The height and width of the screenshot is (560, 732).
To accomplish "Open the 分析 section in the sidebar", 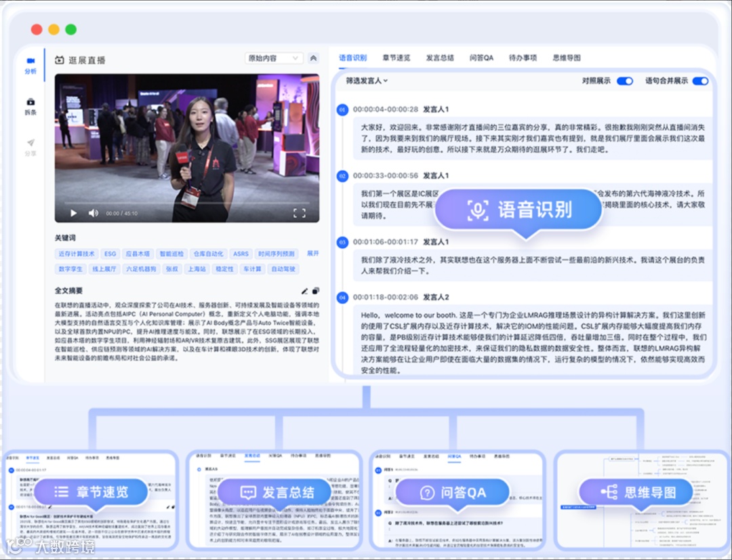I will (x=30, y=65).
